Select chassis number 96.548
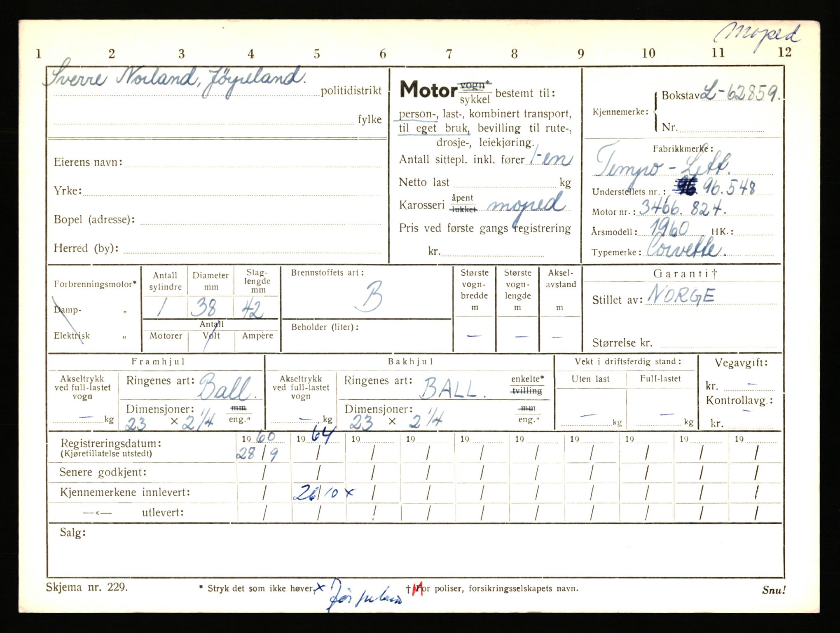 (x=728, y=188)
